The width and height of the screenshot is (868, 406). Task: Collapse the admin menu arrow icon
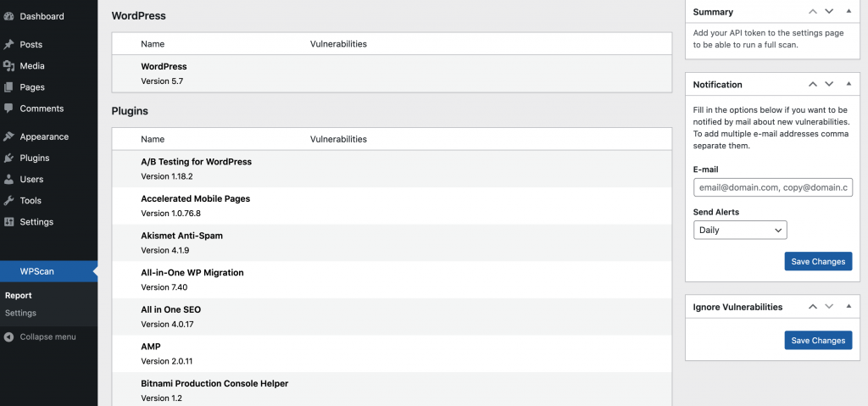pyautogui.click(x=8, y=336)
